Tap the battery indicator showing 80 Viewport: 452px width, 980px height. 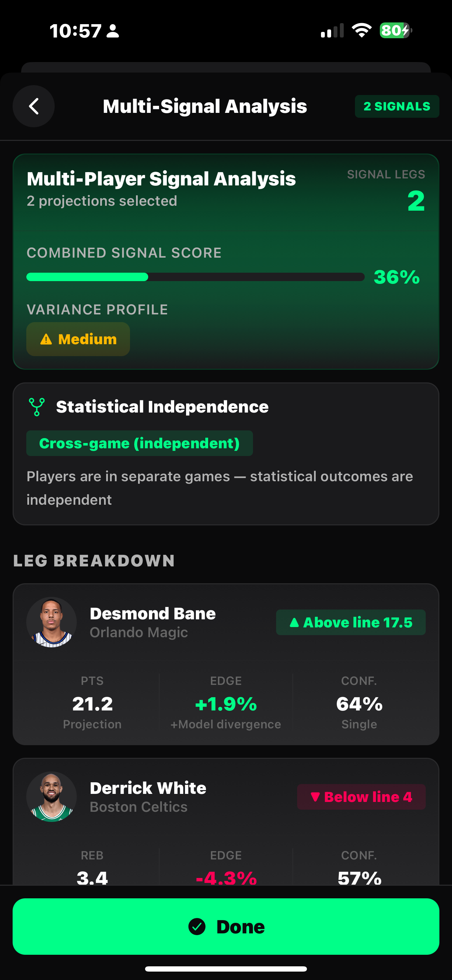coord(395,30)
